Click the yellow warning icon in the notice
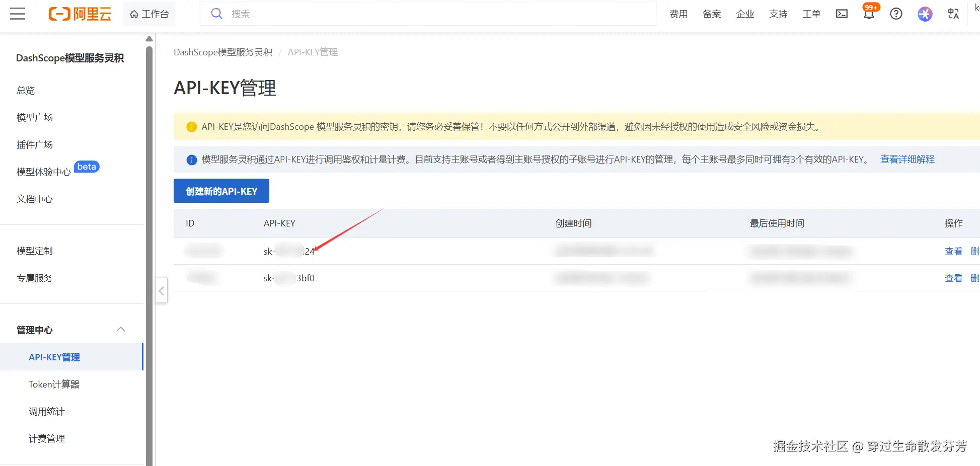Screen dimensions: 980x466 tap(191, 127)
